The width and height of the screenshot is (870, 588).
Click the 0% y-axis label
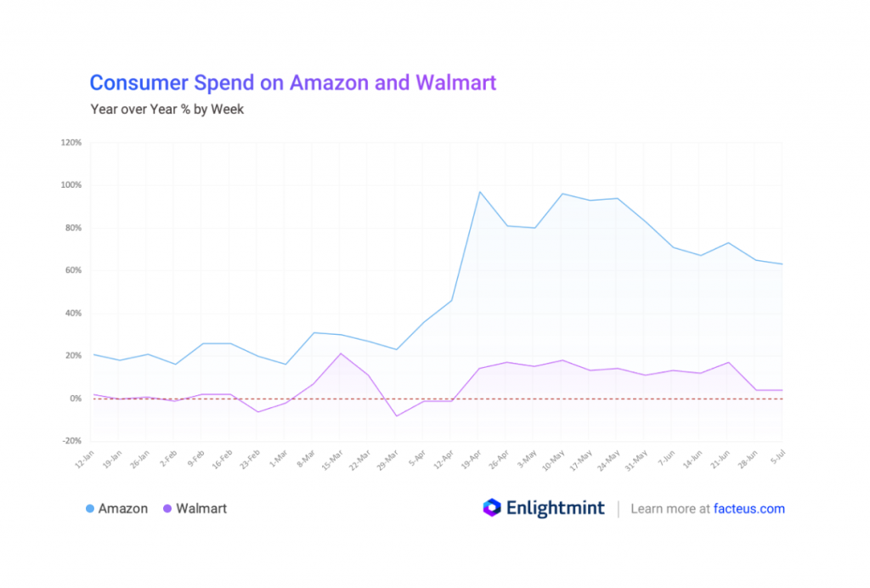pos(75,399)
